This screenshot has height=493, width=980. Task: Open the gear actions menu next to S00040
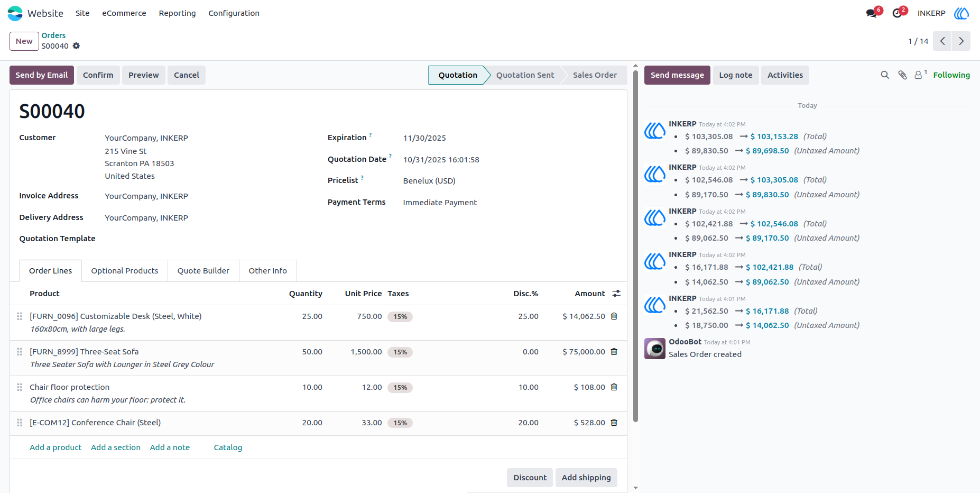(x=76, y=46)
